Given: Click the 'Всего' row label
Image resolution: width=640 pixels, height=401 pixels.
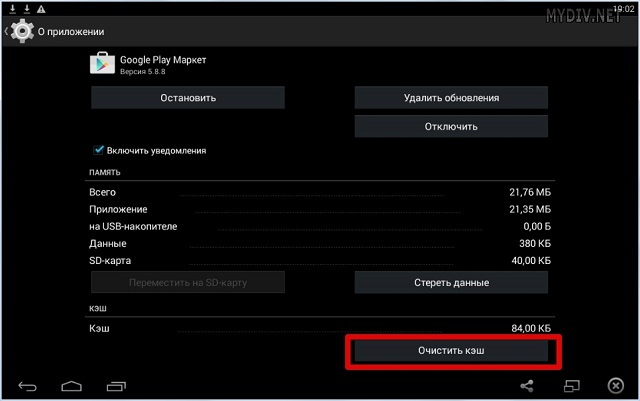Looking at the screenshot, I should [x=102, y=192].
